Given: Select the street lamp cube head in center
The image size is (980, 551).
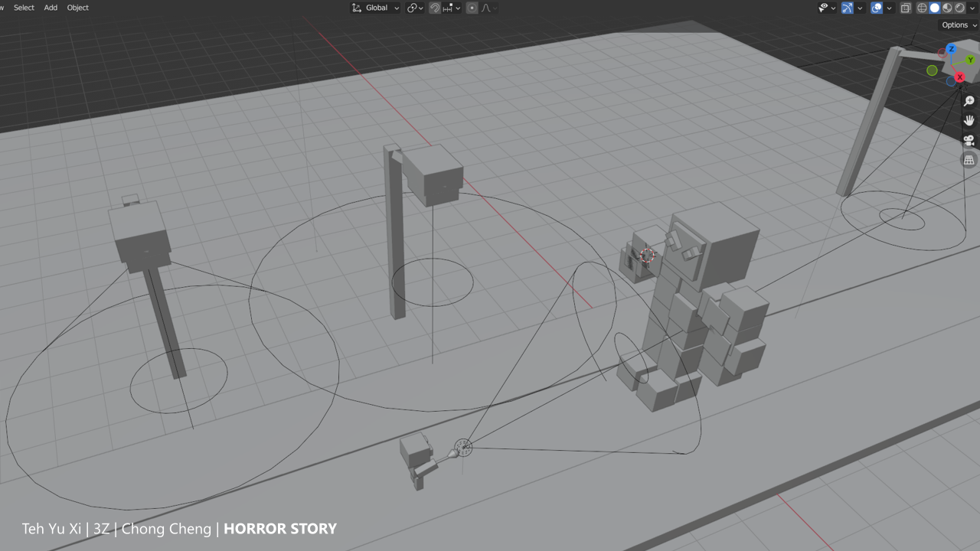Looking at the screenshot, I should [x=433, y=174].
